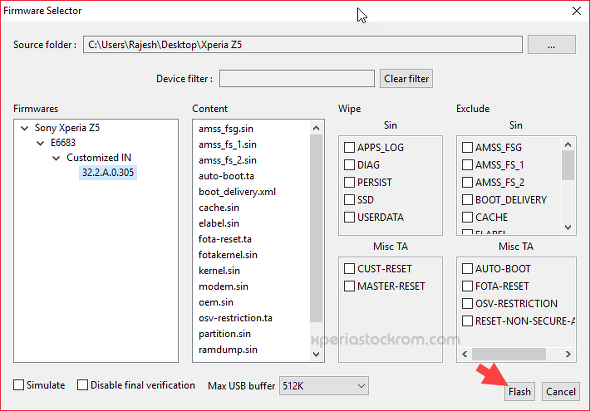The width and height of the screenshot is (590, 411).
Task: Click the Source folder path field
Action: (x=303, y=45)
